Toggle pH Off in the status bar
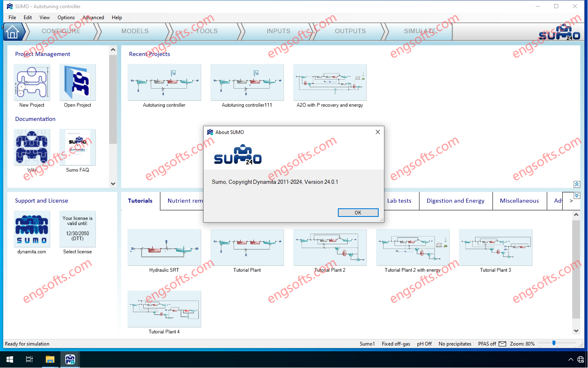Viewport: 588px width, 368px height. point(424,343)
